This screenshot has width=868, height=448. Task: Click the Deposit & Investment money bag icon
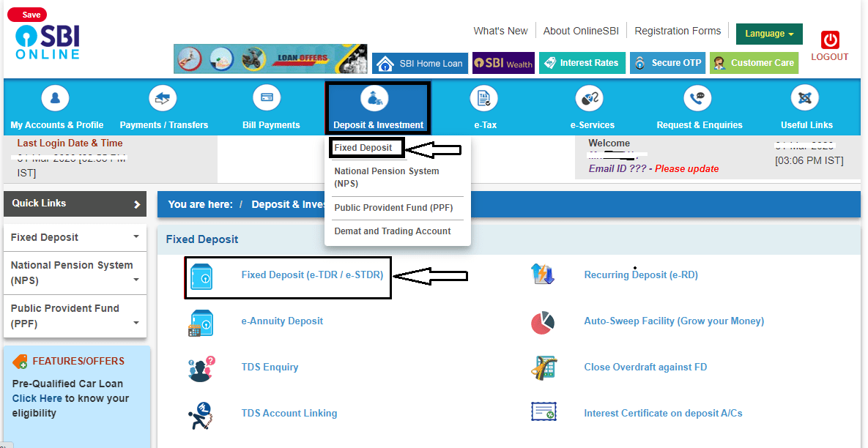point(375,98)
